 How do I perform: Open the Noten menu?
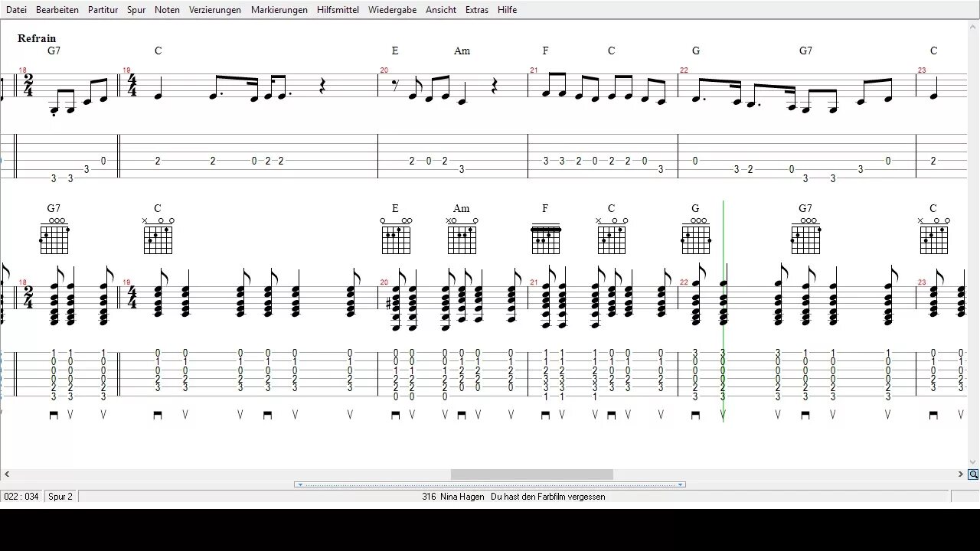pos(167,10)
